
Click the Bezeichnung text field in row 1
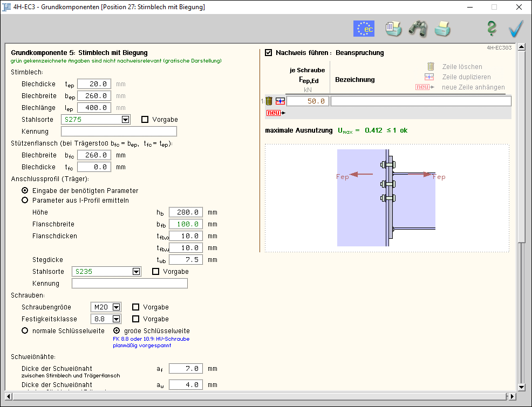(420, 101)
